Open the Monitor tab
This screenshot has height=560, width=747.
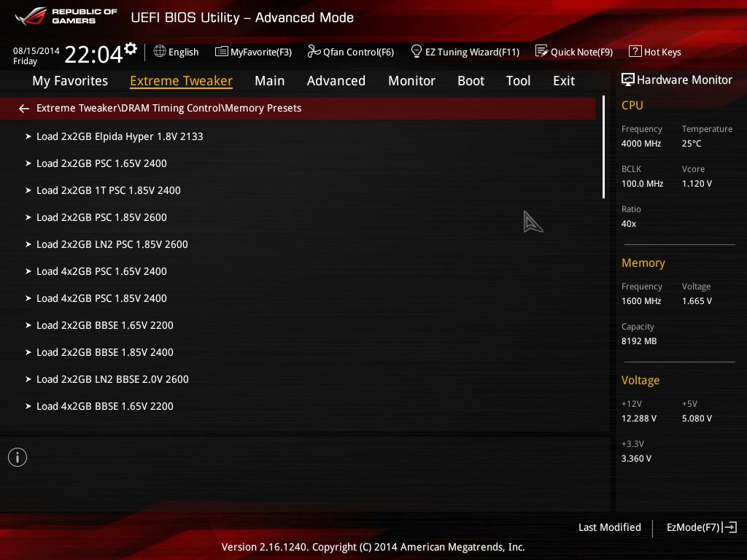[x=411, y=81]
